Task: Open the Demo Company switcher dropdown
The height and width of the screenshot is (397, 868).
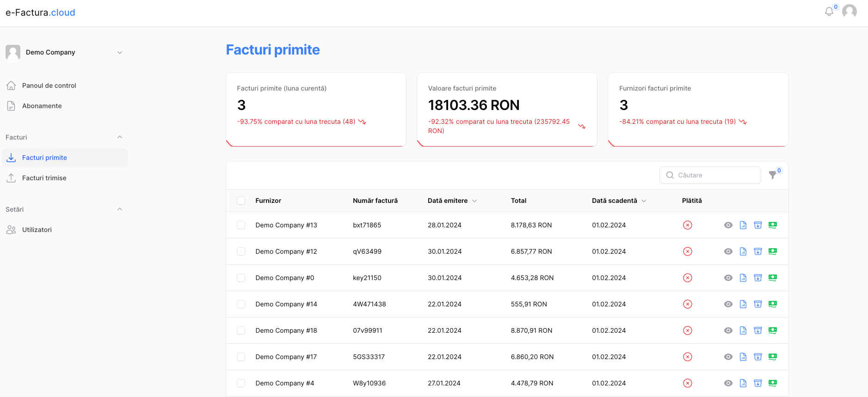Action: [x=65, y=52]
